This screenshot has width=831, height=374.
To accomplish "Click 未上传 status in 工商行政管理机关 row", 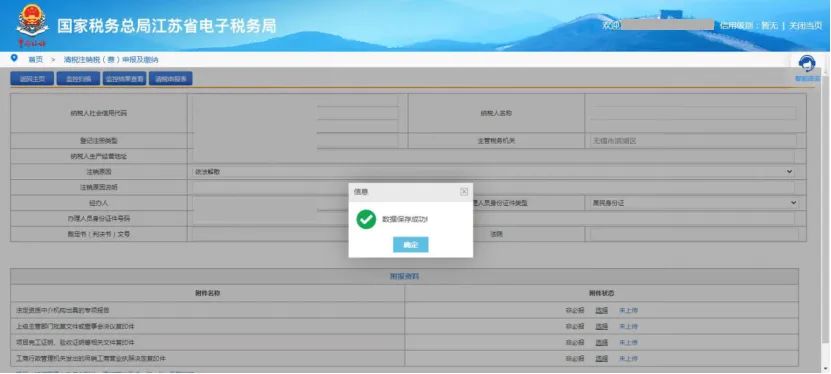I will 629,359.
